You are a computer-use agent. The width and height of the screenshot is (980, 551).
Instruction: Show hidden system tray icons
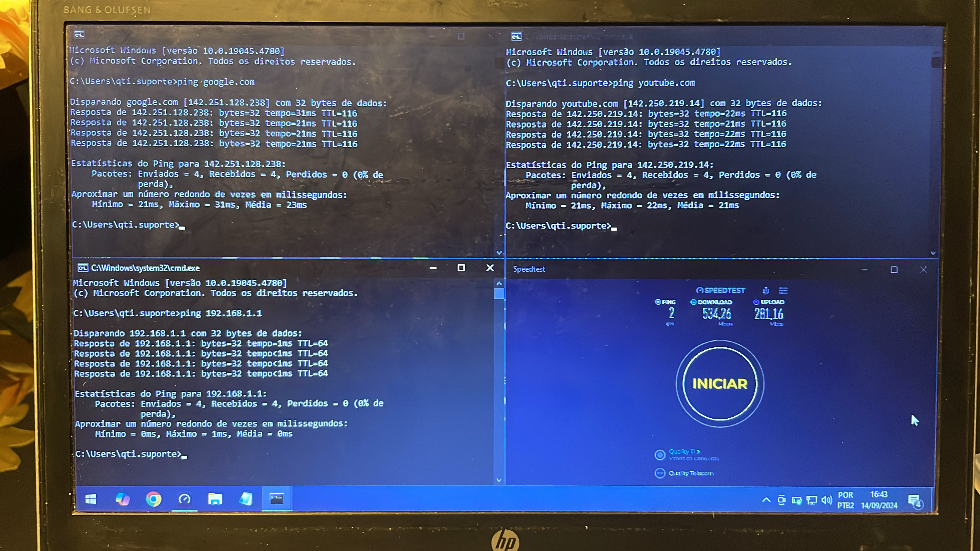766,500
